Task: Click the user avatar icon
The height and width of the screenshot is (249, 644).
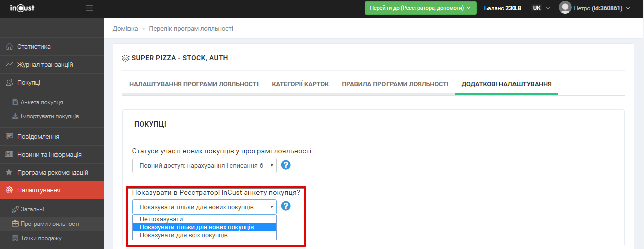Action: 565,8
